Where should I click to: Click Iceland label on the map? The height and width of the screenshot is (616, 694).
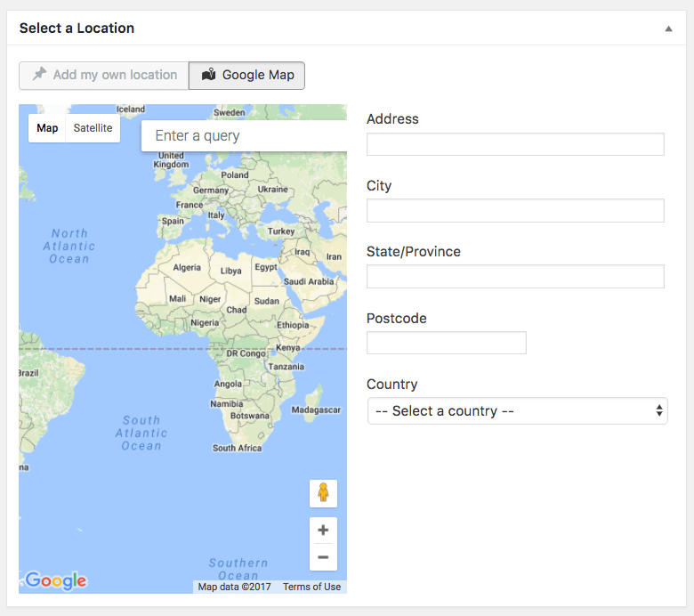[x=131, y=109]
